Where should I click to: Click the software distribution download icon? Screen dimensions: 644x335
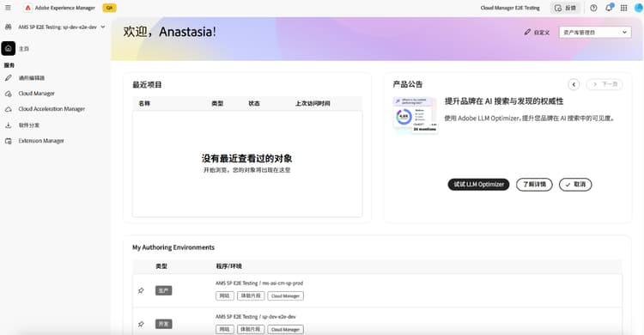[x=9, y=125]
